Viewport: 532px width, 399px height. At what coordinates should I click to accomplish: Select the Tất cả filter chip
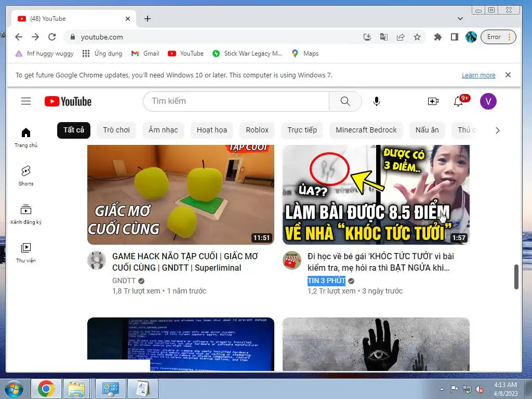[74, 130]
